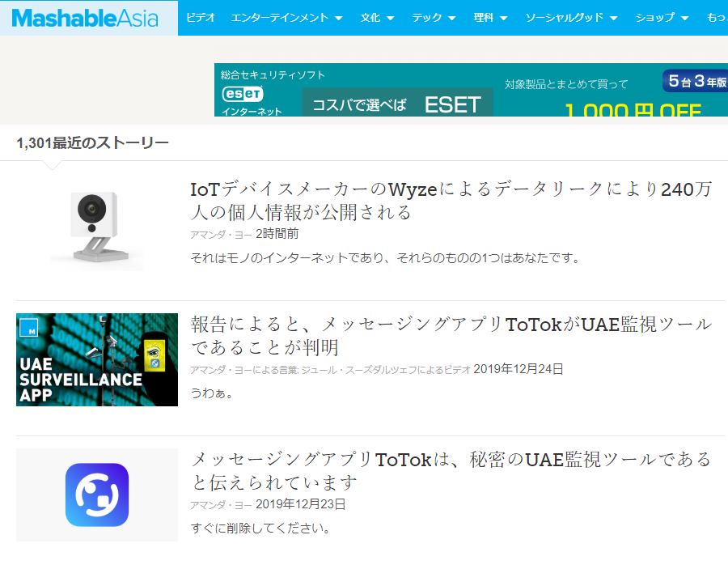Click the 1,301最近のストーリー heading
728x569 pixels.
pyautogui.click(x=92, y=143)
